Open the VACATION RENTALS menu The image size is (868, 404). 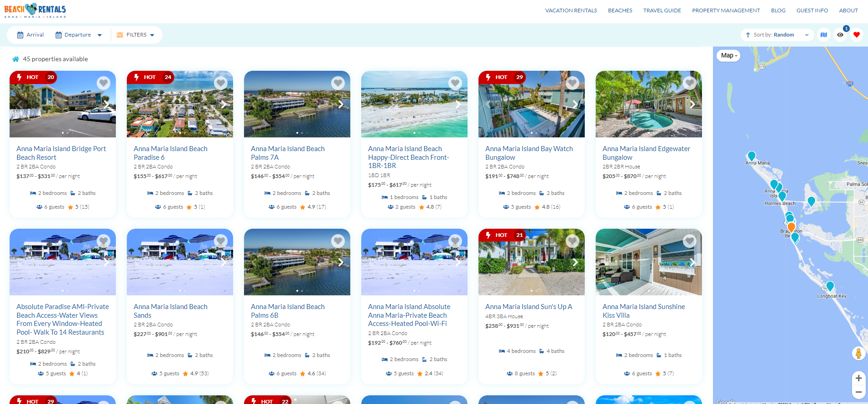pyautogui.click(x=571, y=10)
